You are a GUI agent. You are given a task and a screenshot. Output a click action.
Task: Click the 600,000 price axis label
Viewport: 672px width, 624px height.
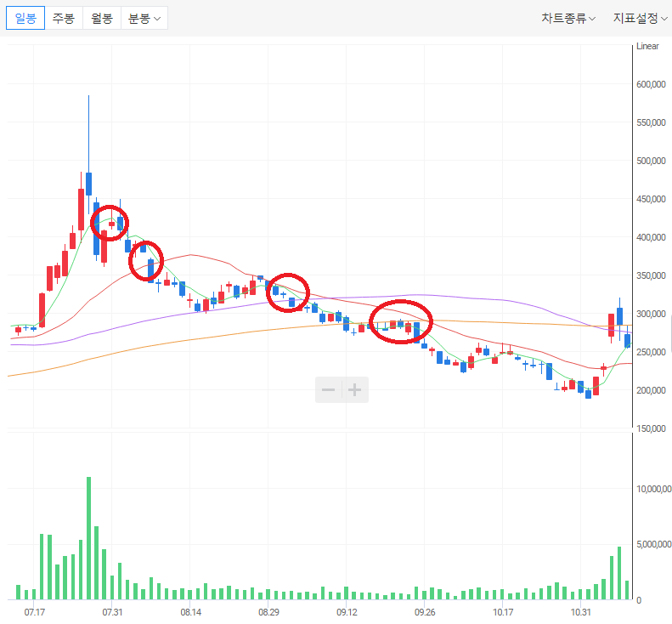(x=651, y=84)
